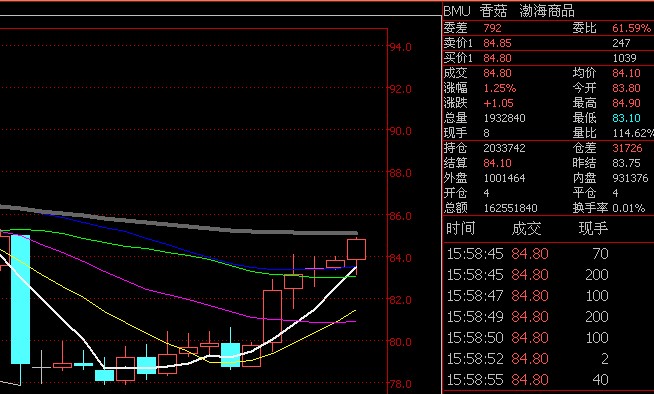
Task: Click the latest red candlestick near 84.8
Action: click(x=356, y=249)
